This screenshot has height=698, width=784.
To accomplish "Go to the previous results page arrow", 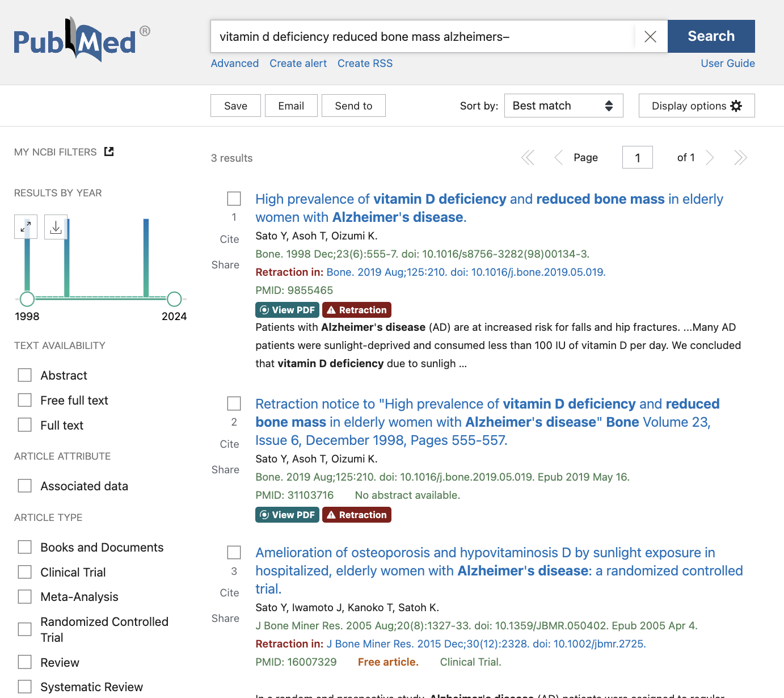I will coord(558,158).
